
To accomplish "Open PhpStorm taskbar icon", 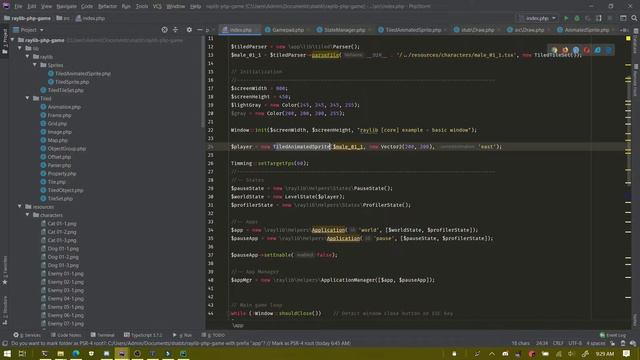I will click(x=122, y=353).
